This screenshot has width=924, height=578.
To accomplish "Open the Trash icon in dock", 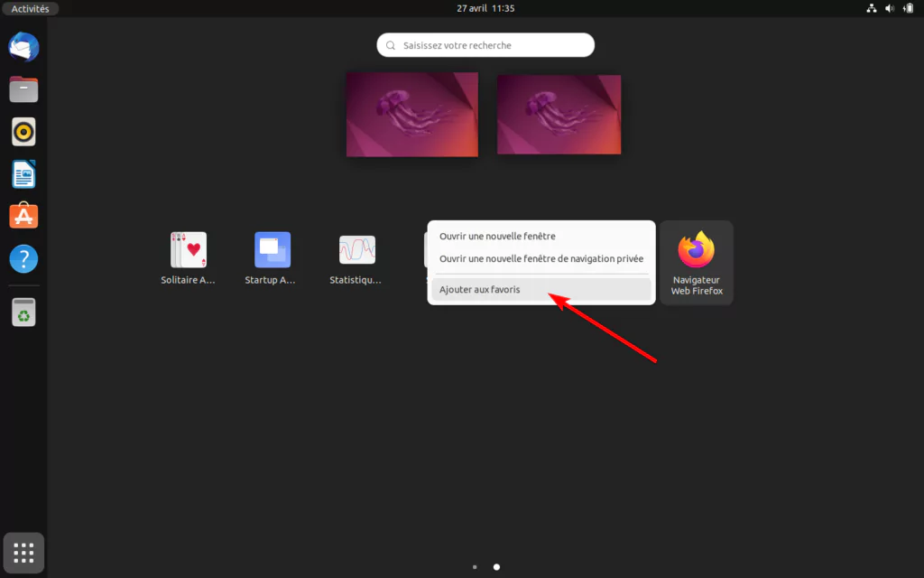I will click(23, 312).
